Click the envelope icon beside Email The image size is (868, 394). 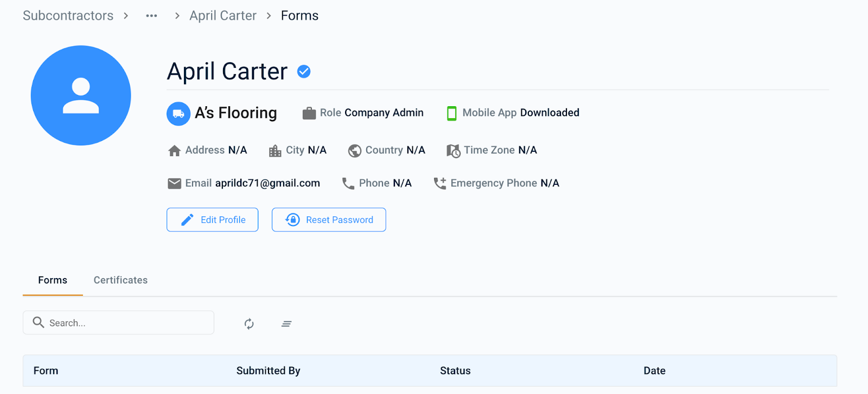[x=174, y=183]
